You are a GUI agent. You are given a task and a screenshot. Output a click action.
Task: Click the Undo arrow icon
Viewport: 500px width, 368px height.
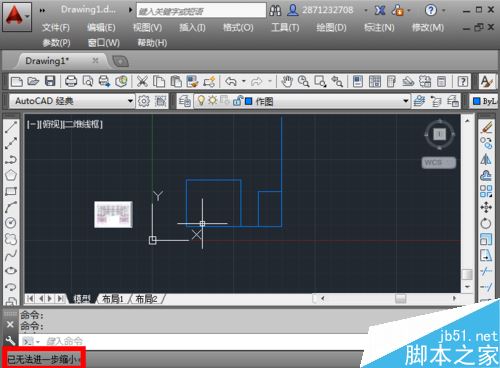coord(231,81)
